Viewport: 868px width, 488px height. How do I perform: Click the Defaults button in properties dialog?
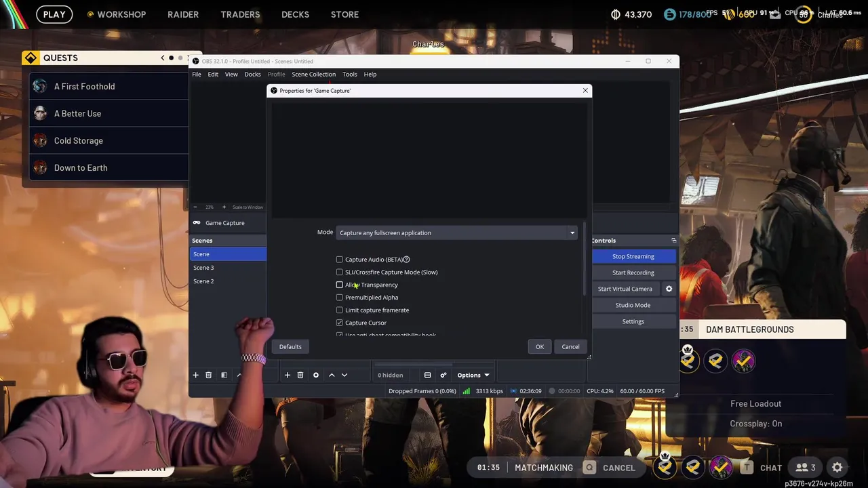coord(290,346)
